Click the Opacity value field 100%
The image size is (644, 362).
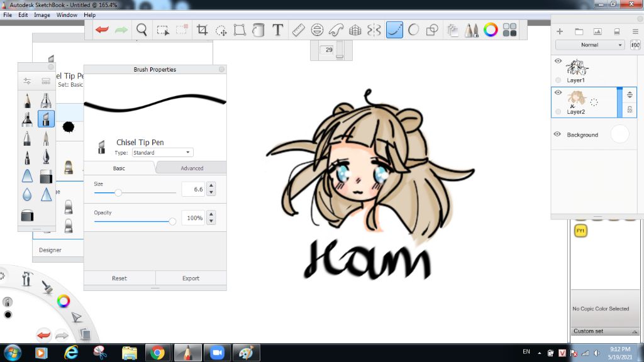tap(193, 218)
